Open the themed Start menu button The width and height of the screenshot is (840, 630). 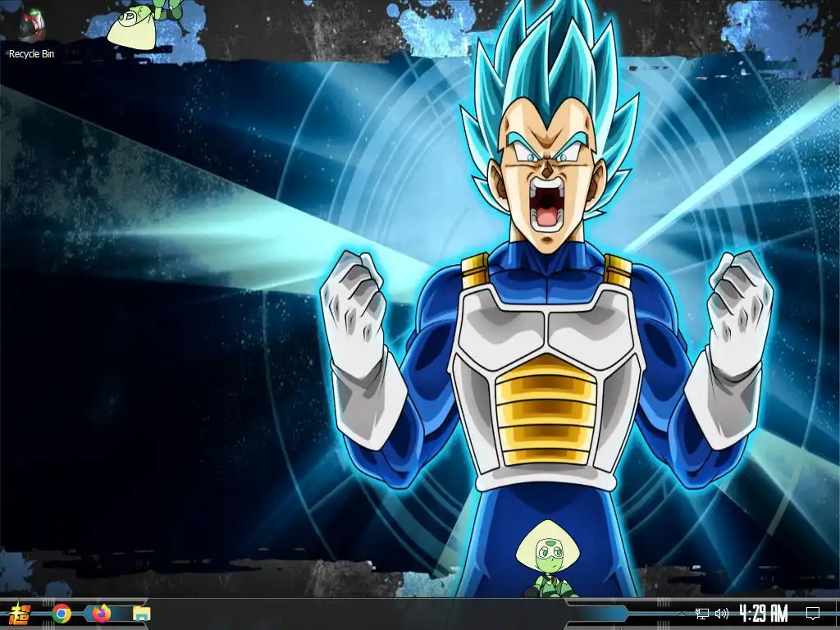[21, 614]
